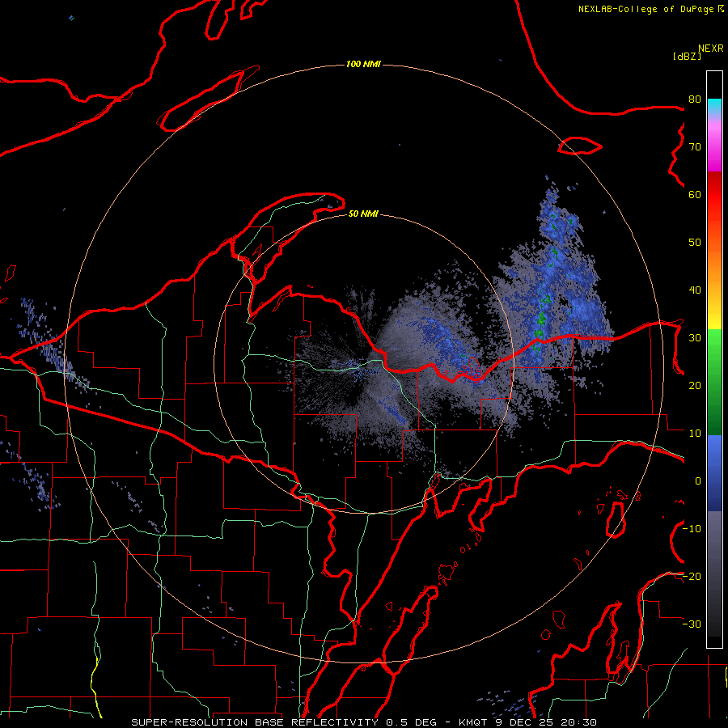
Task: Click the -20 value on the dBZ scale
Action: (692, 576)
